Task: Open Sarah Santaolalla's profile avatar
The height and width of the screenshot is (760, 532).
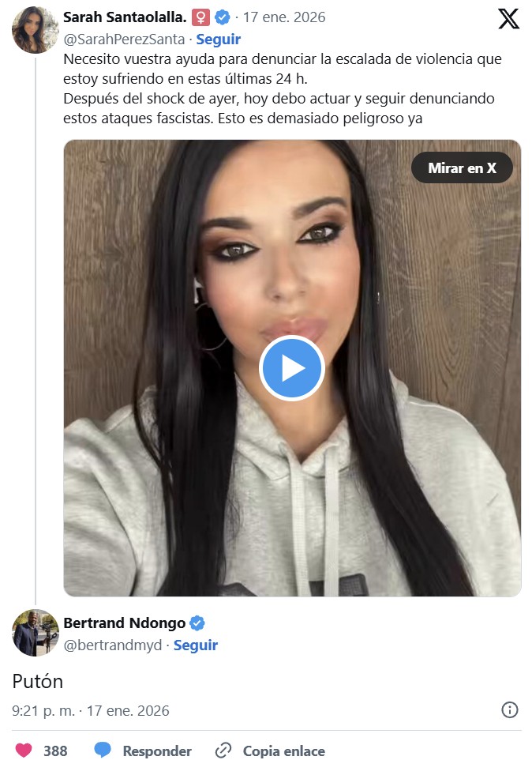Action: point(35,29)
